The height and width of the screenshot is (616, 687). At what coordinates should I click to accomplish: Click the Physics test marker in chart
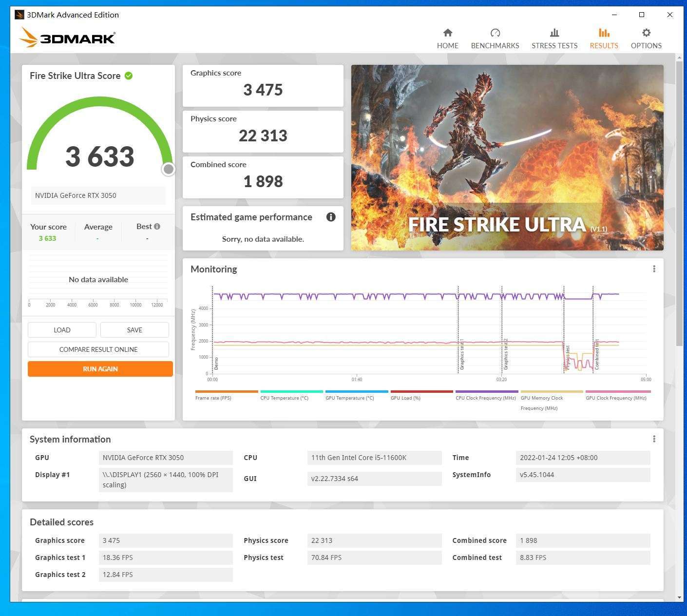[568, 357]
